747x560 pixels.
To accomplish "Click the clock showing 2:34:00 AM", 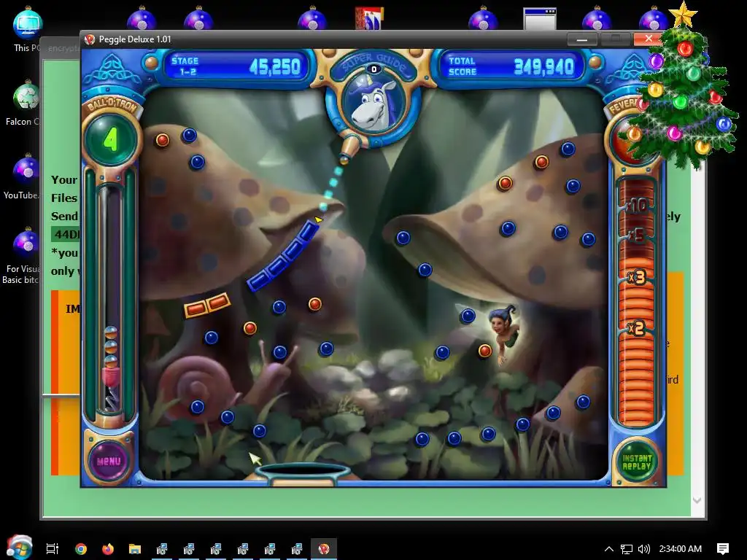I will click(681, 548).
